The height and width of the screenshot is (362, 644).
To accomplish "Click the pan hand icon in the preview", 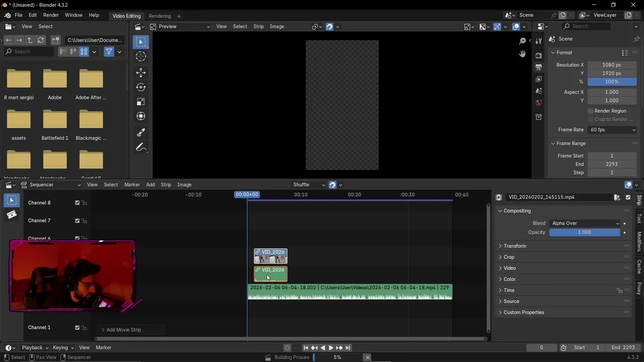I will 522,54.
